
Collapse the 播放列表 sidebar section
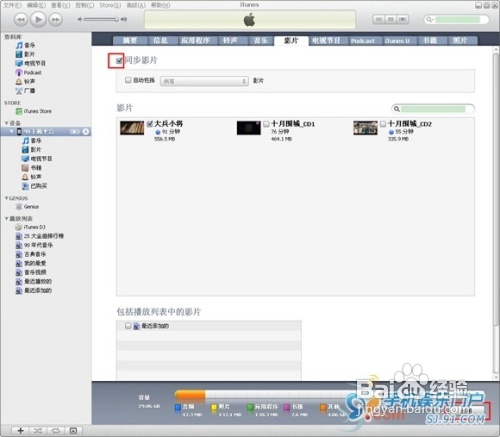click(6, 218)
